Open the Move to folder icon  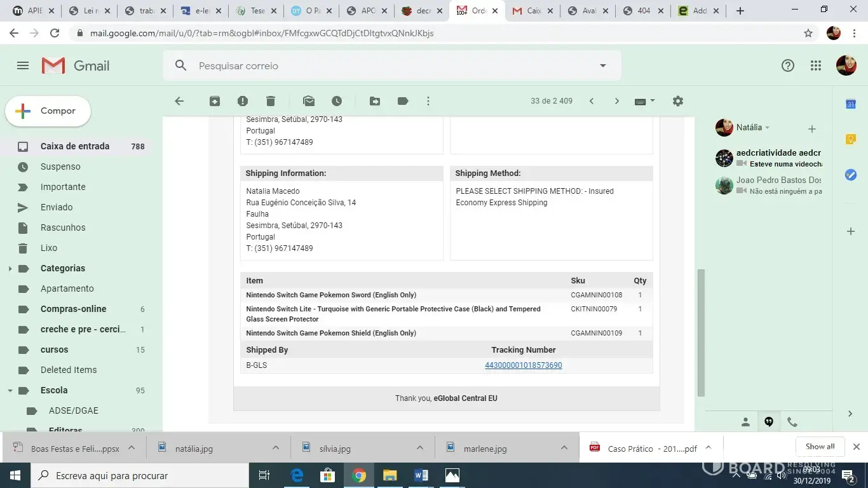click(375, 101)
